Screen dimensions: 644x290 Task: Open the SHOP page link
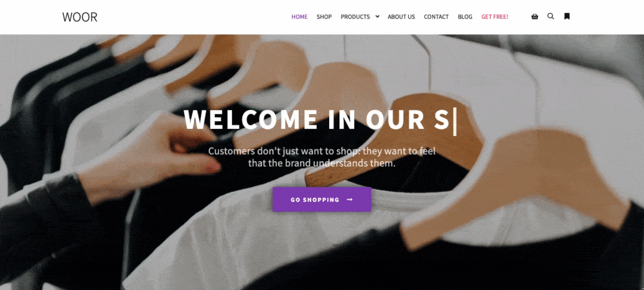tap(324, 17)
